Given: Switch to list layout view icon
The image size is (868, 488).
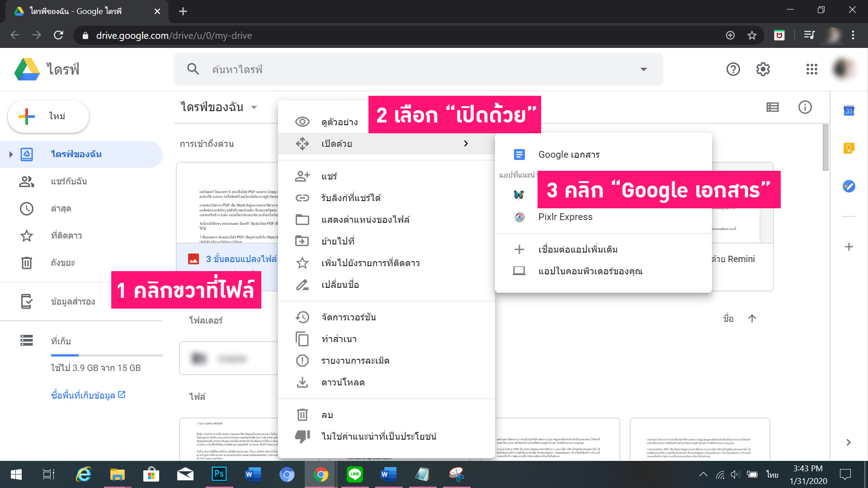Looking at the screenshot, I should [772, 107].
